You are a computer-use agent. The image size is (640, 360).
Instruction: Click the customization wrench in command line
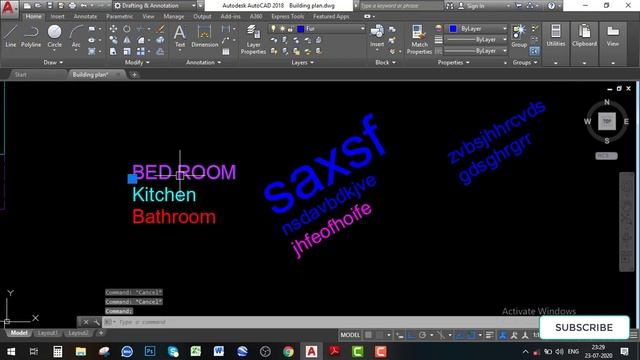tap(96, 322)
